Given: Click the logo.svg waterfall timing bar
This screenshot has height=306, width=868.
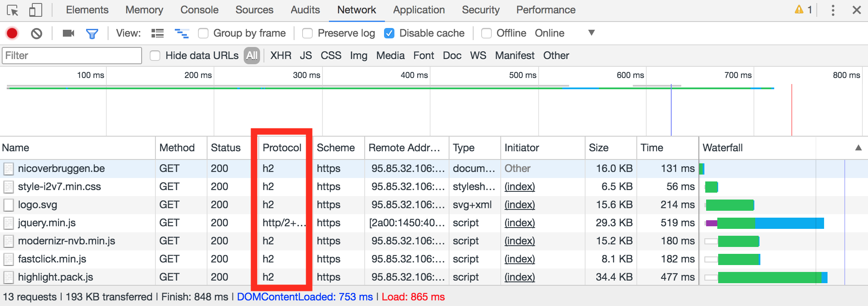Looking at the screenshot, I should click(729, 205).
